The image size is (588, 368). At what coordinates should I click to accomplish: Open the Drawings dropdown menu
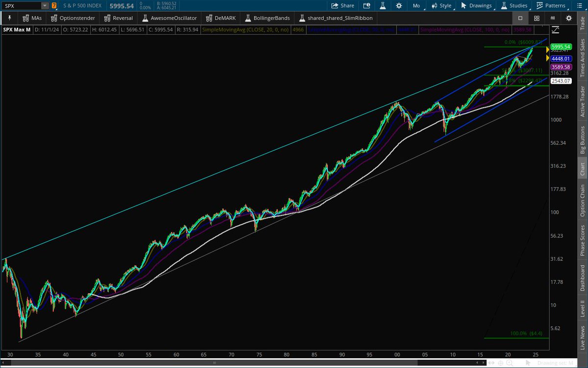(476, 6)
